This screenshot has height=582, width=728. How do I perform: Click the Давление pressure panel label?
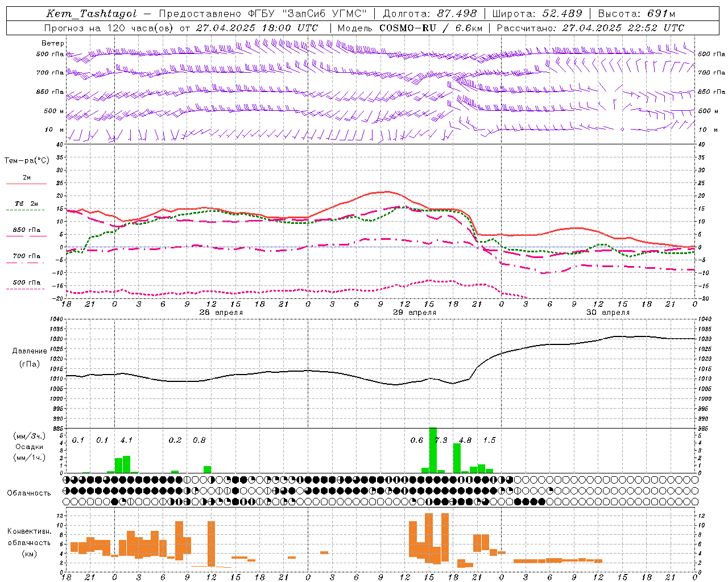pos(30,351)
